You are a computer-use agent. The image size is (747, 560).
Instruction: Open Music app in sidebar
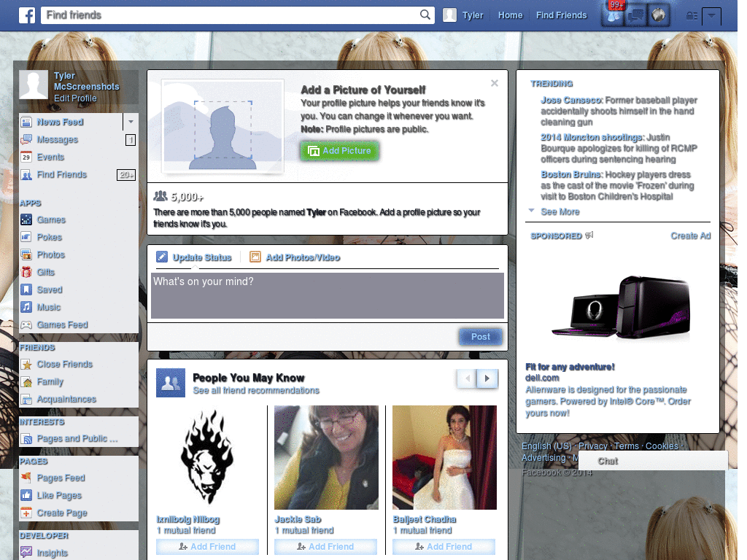click(x=49, y=308)
